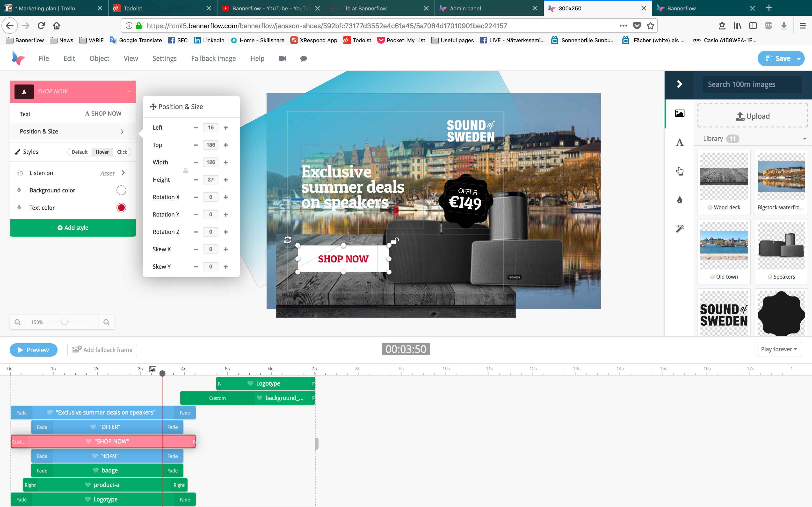Open the text tool in right sidebar
The height and width of the screenshot is (507, 812).
[x=680, y=142]
